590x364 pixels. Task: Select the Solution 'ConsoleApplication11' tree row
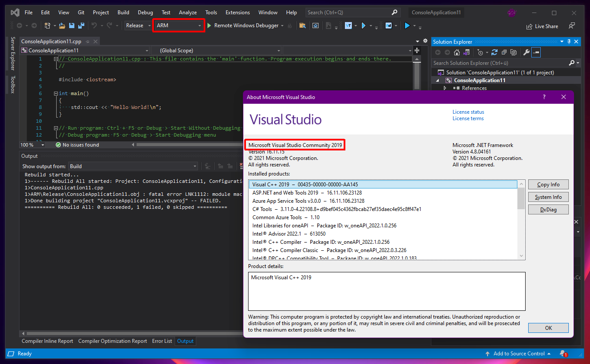(x=507, y=73)
